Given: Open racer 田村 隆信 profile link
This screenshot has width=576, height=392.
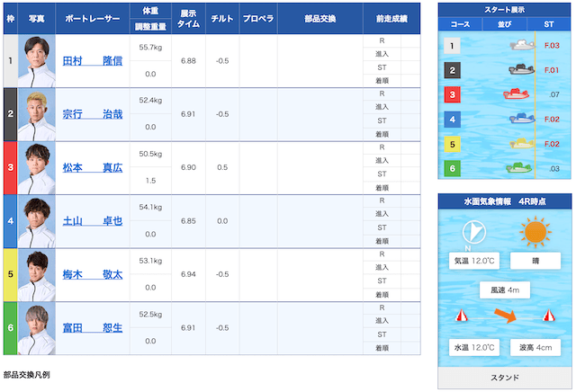Looking at the screenshot, I should pyautogui.click(x=93, y=61).
